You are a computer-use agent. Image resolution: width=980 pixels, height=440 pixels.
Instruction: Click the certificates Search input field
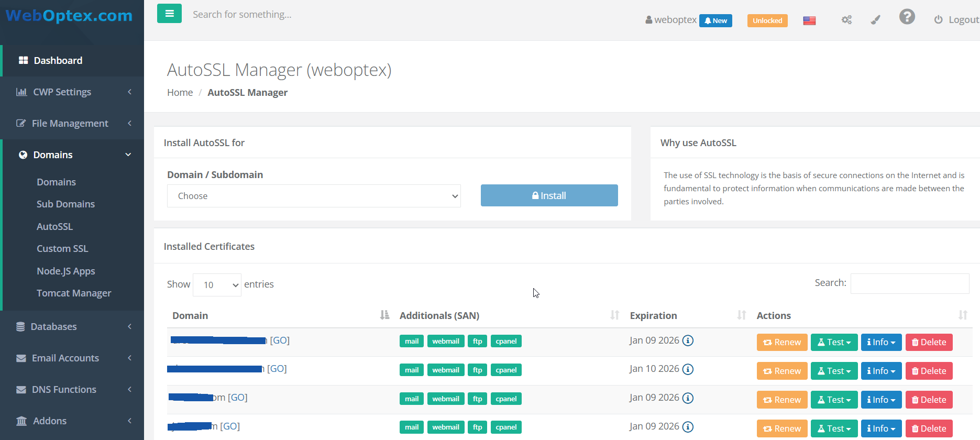[x=909, y=283]
